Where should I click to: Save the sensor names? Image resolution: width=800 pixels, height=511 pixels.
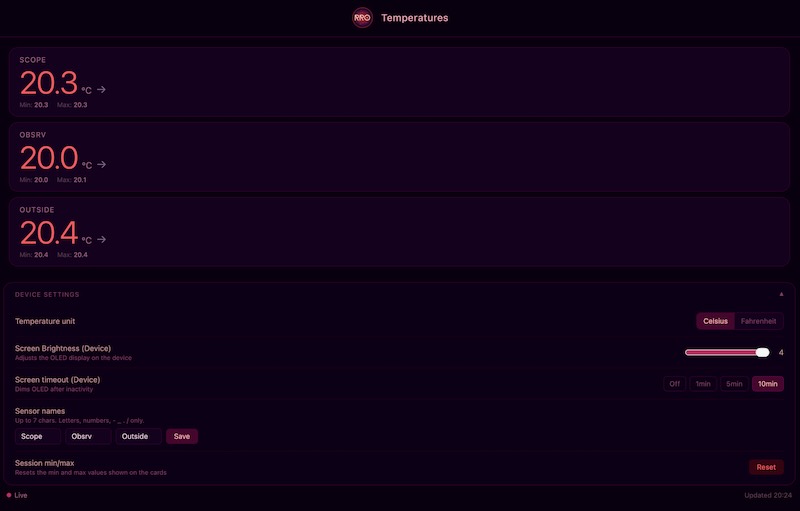[x=182, y=437]
